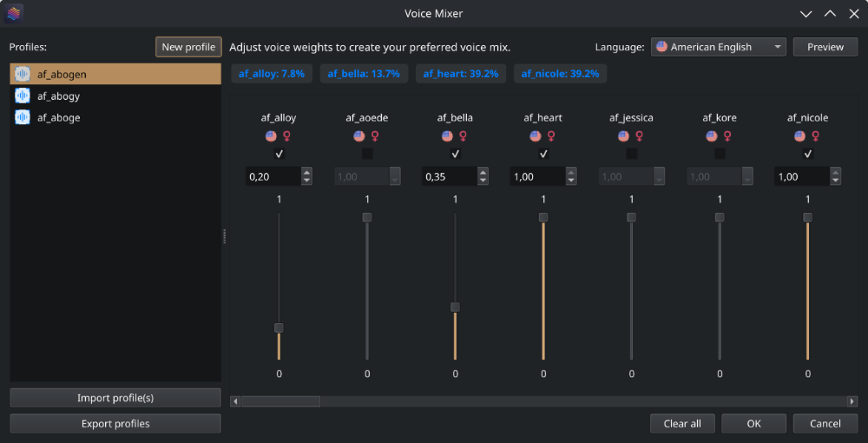The image size is (868, 443).
Task: Decrease af_bella weight with spinbox down arrow
Action: [x=483, y=181]
